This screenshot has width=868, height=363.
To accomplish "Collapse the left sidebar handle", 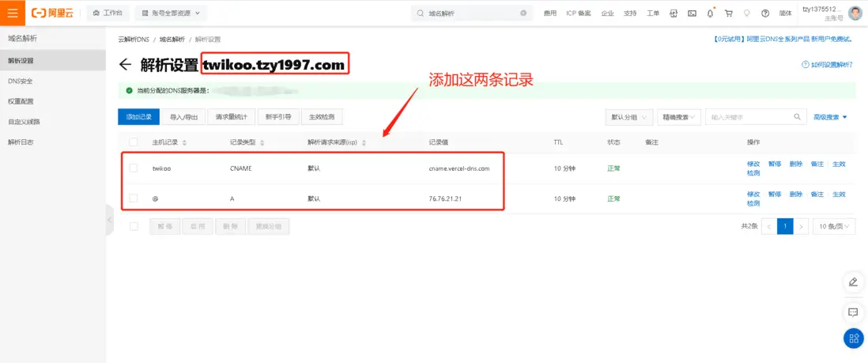I will click(x=109, y=220).
